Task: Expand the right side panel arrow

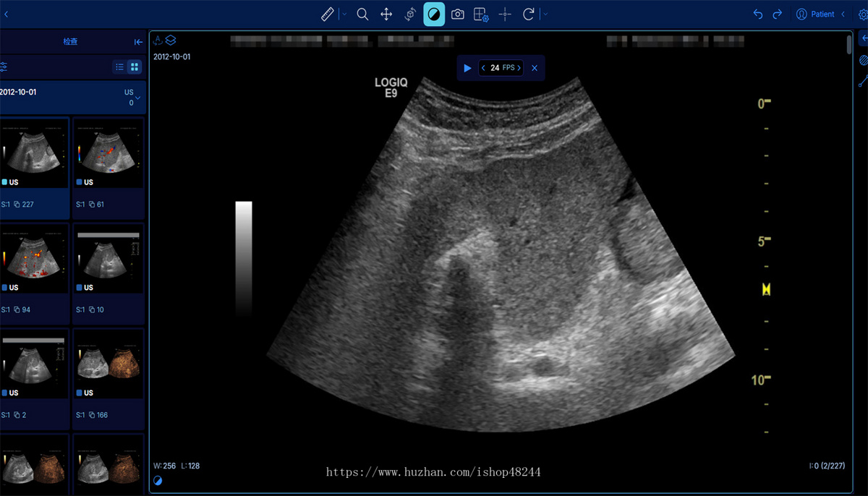Action: [x=863, y=38]
